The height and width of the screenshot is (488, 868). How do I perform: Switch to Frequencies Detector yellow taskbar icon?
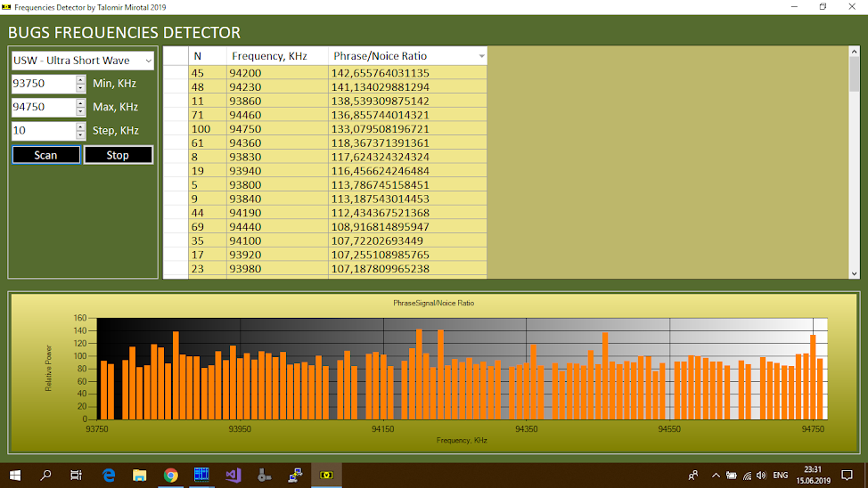click(x=326, y=476)
